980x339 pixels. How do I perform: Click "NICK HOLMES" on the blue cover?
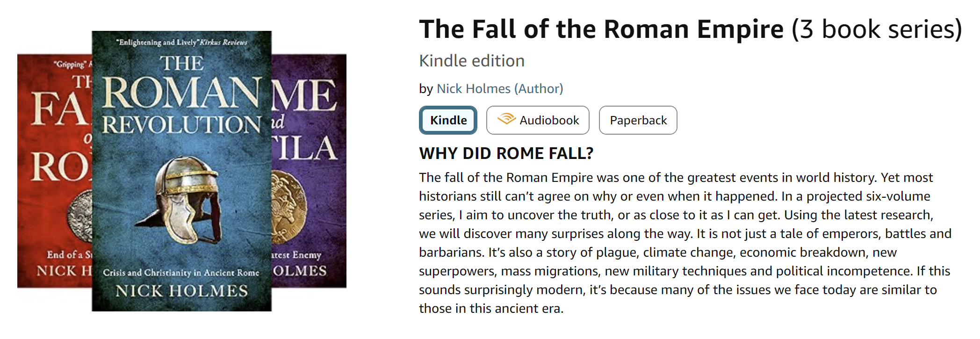(x=181, y=291)
